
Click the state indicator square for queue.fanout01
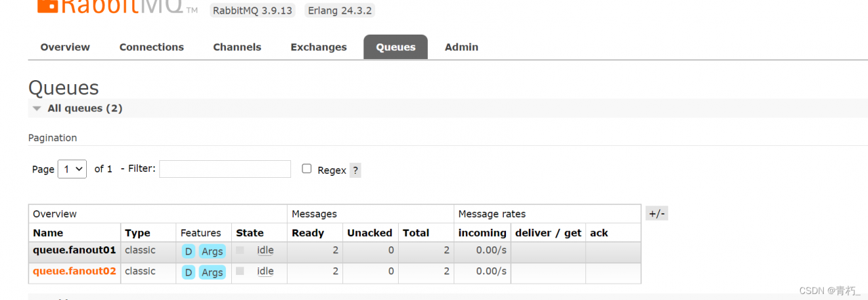pyautogui.click(x=240, y=250)
